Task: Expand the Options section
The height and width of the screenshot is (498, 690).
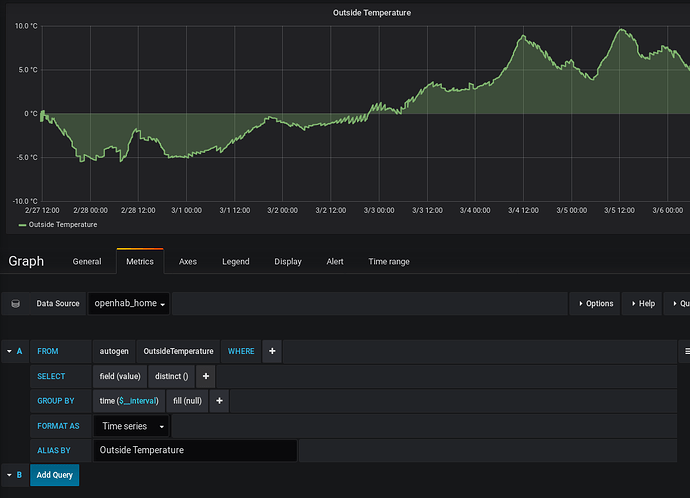Action: (x=594, y=303)
